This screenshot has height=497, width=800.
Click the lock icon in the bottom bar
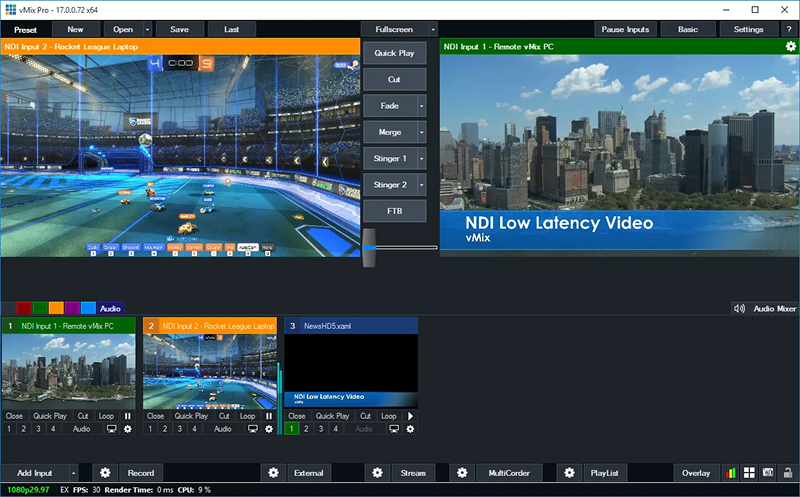coord(788,473)
